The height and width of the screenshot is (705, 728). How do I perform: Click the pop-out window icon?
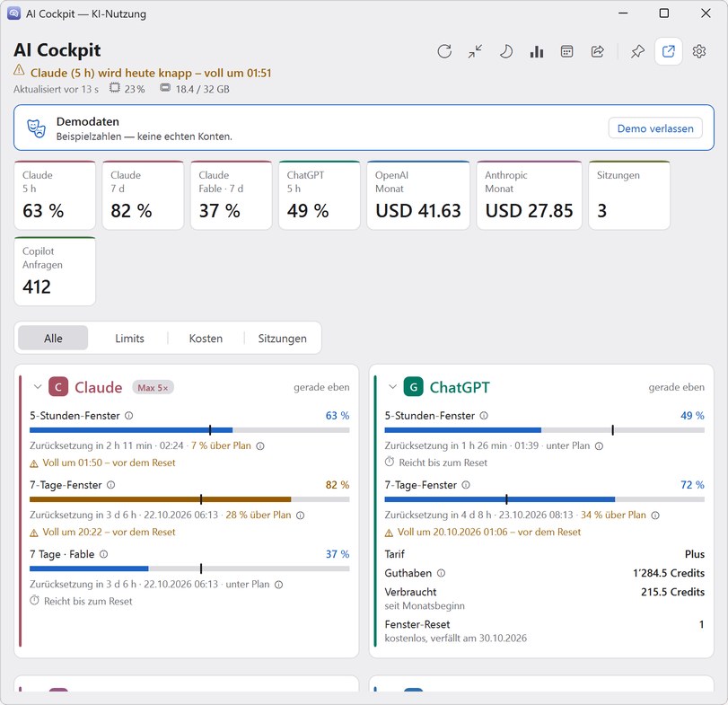[668, 51]
